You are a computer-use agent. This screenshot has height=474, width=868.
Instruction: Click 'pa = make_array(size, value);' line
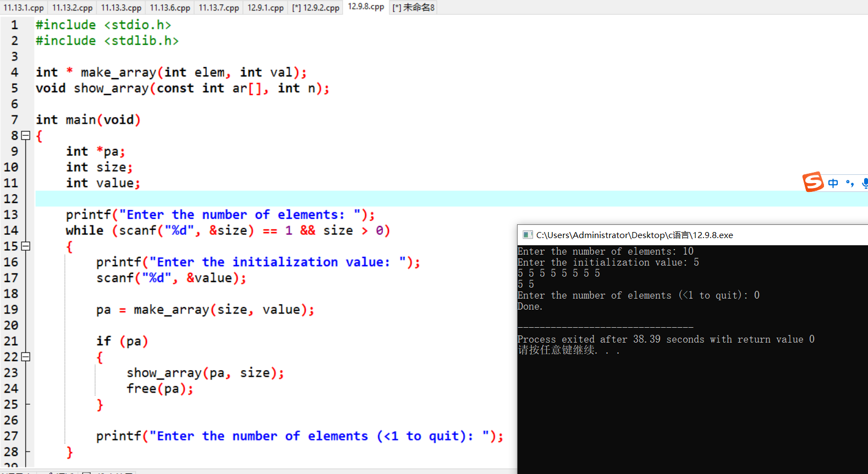[205, 310]
